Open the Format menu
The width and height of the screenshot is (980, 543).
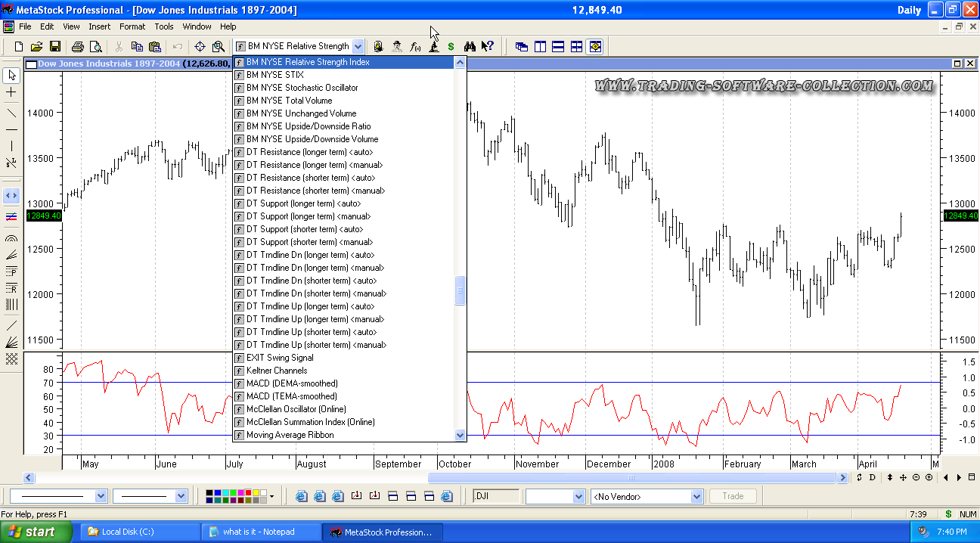pos(132,26)
